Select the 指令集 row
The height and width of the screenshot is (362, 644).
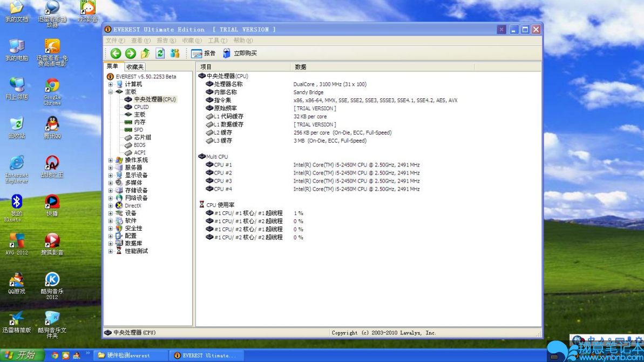click(331, 100)
